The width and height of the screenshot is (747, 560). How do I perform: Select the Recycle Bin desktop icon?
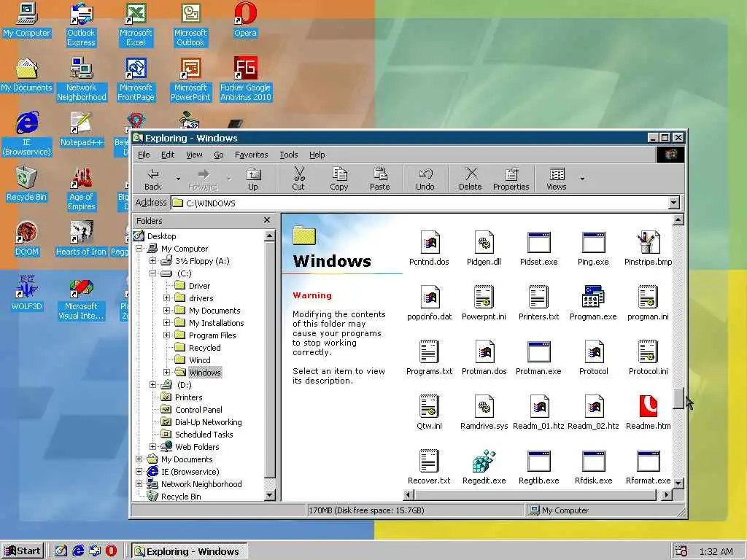pos(27,184)
